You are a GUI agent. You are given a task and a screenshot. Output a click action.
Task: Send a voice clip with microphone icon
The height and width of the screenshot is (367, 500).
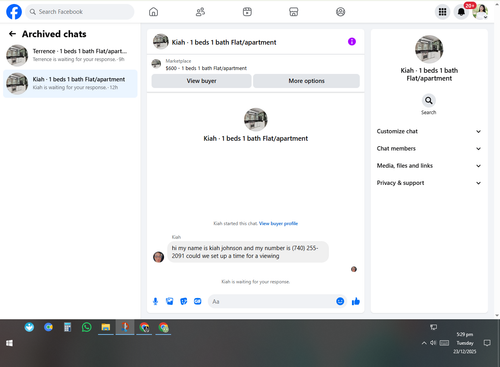click(x=155, y=301)
